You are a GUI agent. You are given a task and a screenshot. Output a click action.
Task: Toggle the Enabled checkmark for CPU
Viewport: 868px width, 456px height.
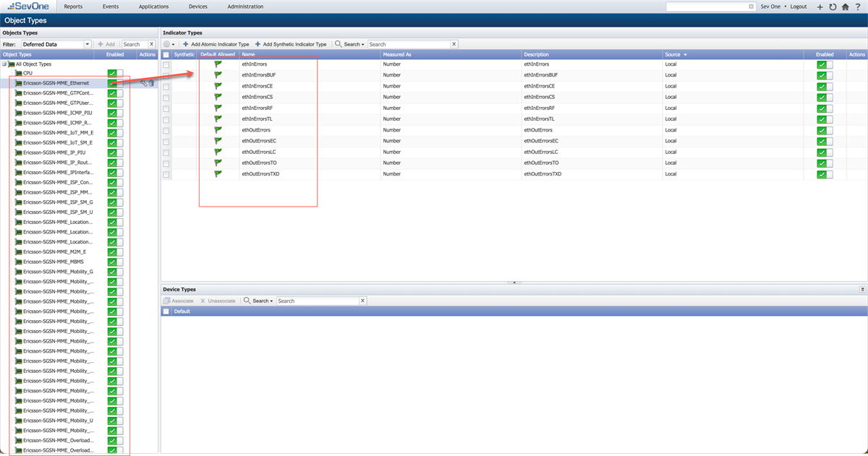click(112, 73)
